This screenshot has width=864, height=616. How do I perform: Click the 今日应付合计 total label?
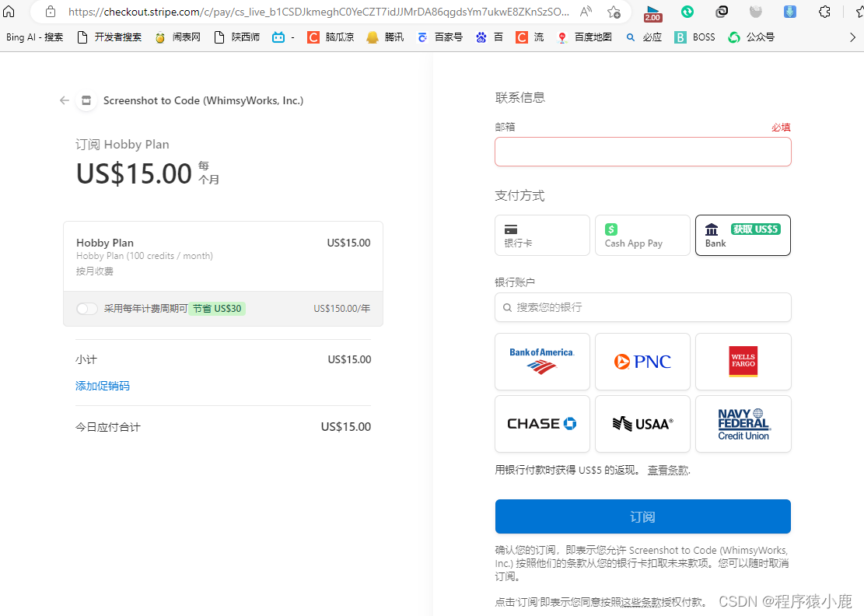click(x=108, y=427)
